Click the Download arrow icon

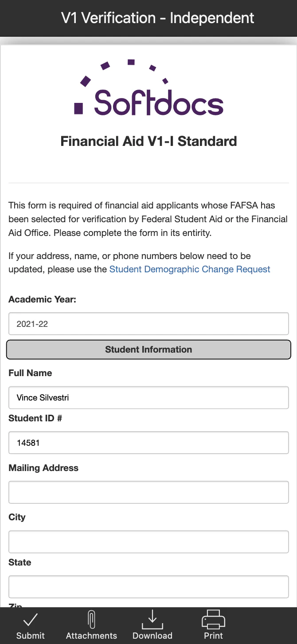[152, 620]
